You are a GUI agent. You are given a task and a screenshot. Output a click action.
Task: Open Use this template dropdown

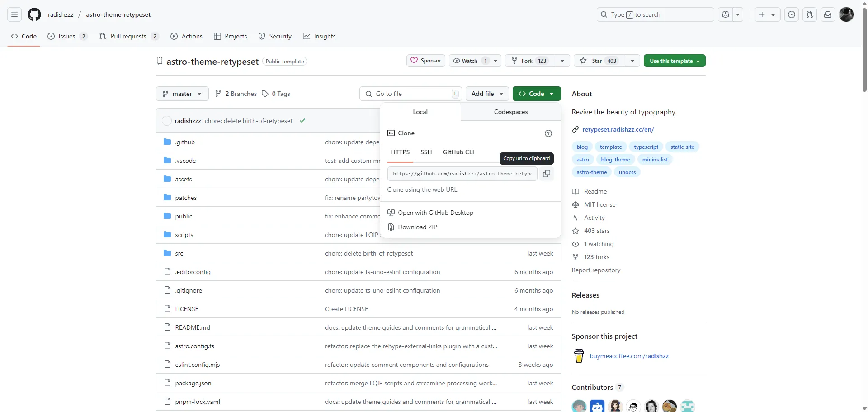pyautogui.click(x=675, y=61)
